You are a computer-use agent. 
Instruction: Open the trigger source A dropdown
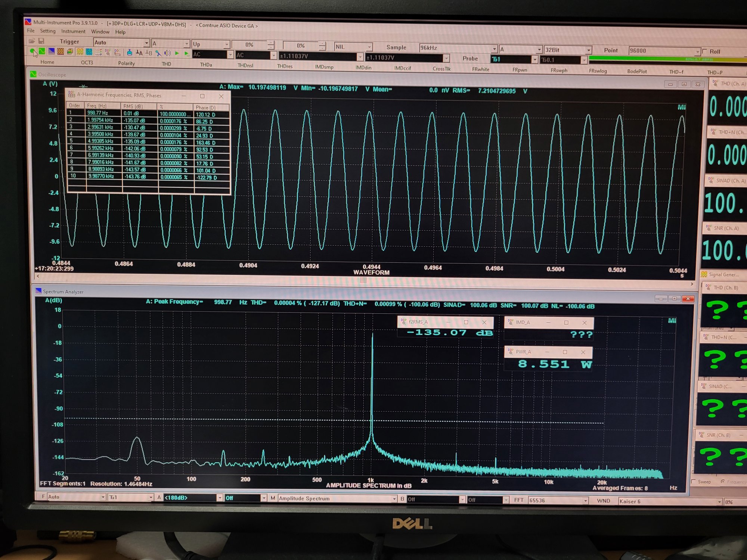click(x=171, y=43)
